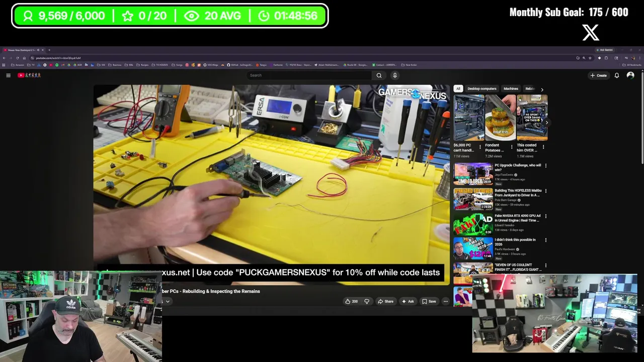Bookmark this page star icon
644x362 pixels.
[x=590, y=58]
